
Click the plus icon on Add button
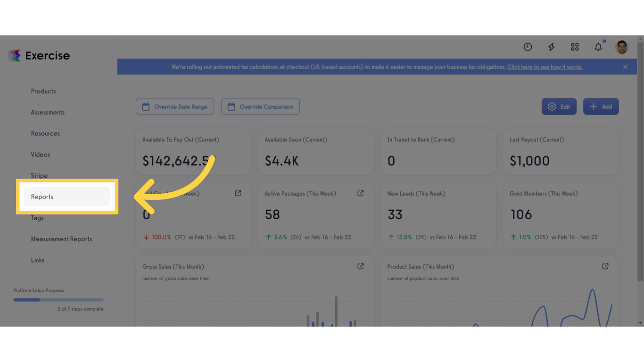coord(594,107)
